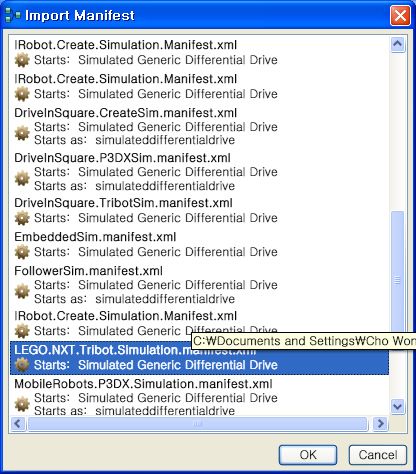Select MobileRobots.P3DX.Simulation.manifest.xml file name

(143, 384)
